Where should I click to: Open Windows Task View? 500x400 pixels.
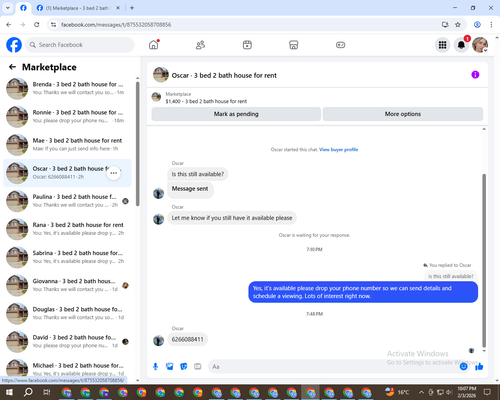pyautogui.click(x=47, y=392)
